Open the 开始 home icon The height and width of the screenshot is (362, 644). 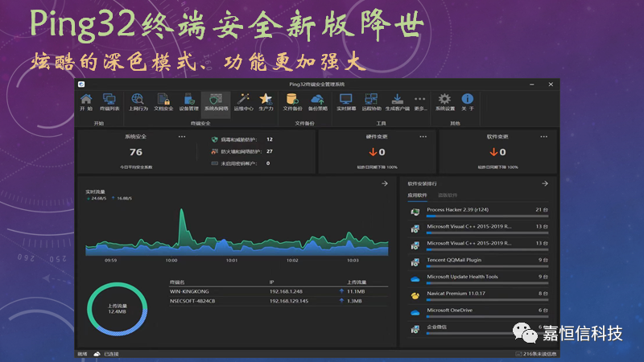click(x=86, y=102)
